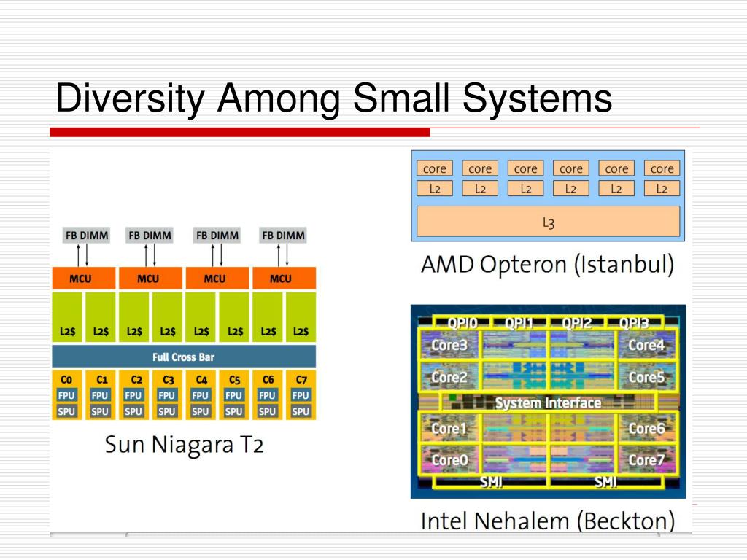Click the SPU box under C2
This screenshot has width=747, height=560.
tap(133, 411)
